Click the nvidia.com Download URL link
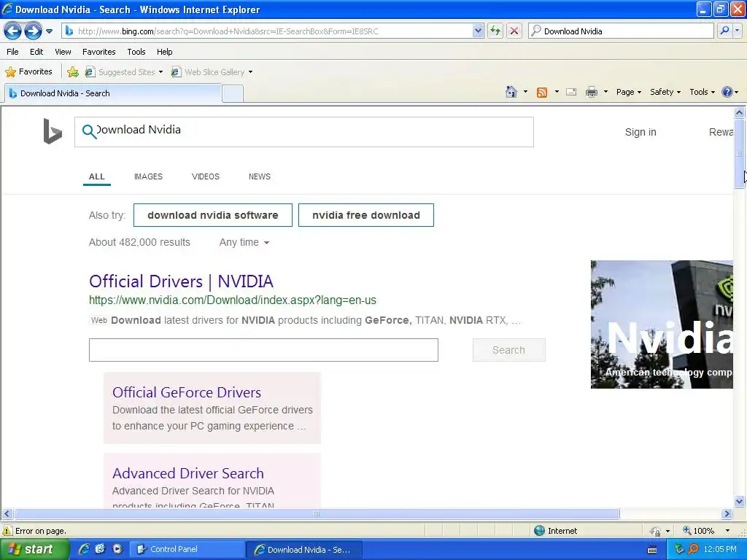Image resolution: width=747 pixels, height=560 pixels. (233, 300)
